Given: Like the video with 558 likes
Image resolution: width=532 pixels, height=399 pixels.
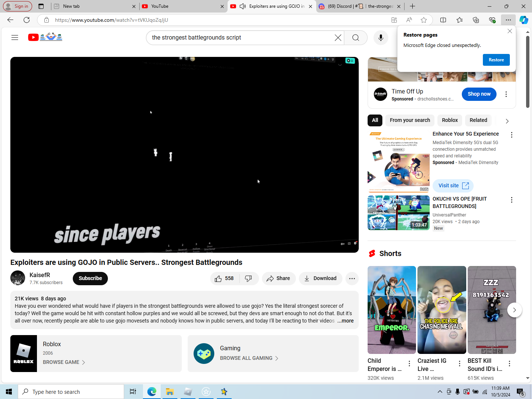Looking at the screenshot, I should (225, 278).
